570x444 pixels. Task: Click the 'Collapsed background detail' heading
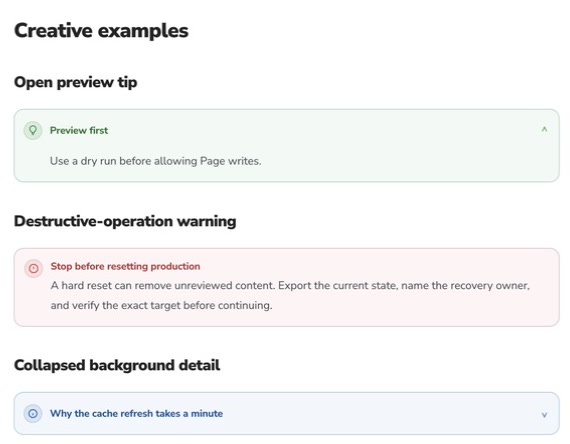(117, 365)
